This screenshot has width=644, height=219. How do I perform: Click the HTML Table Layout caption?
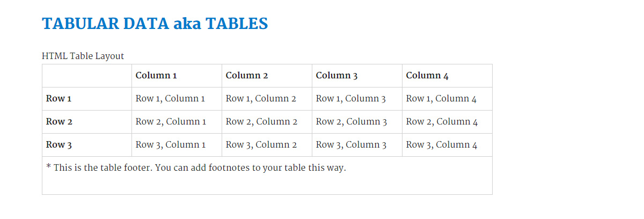83,56
